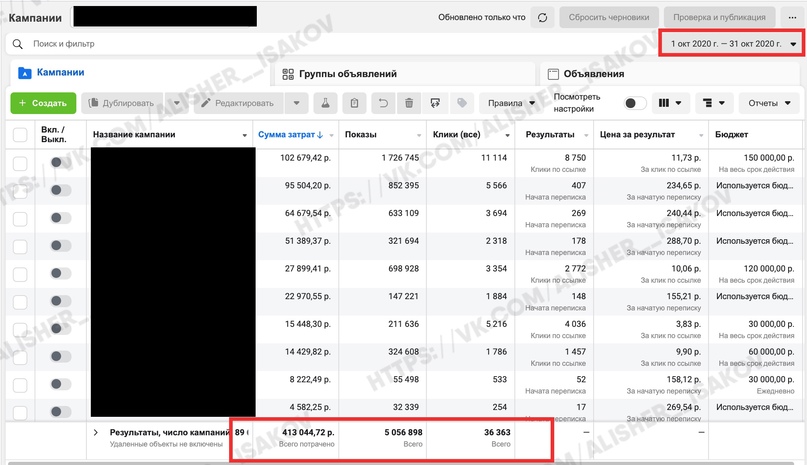The image size is (807, 465).
Task: Click the undo arrow icon
Action: (x=383, y=103)
